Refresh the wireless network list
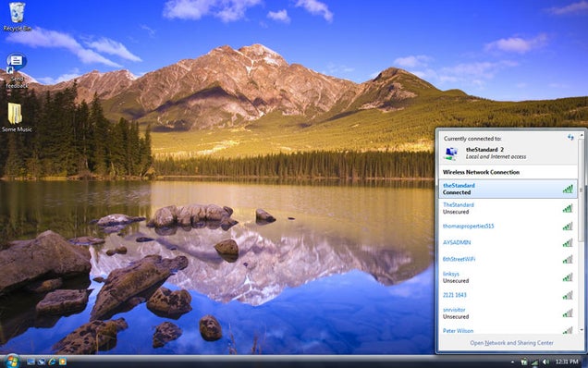588x368 pixels. [x=570, y=138]
